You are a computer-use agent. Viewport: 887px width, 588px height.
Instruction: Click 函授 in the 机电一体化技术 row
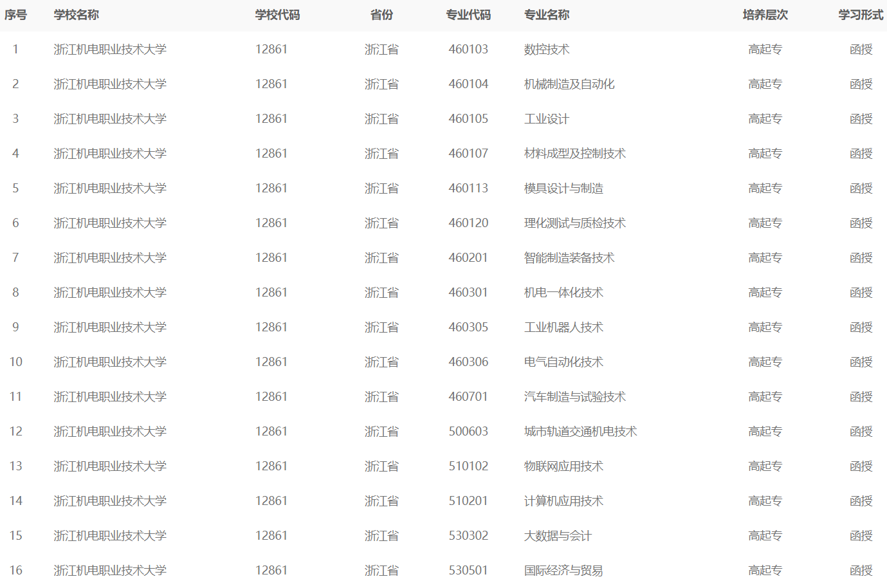[861, 293]
